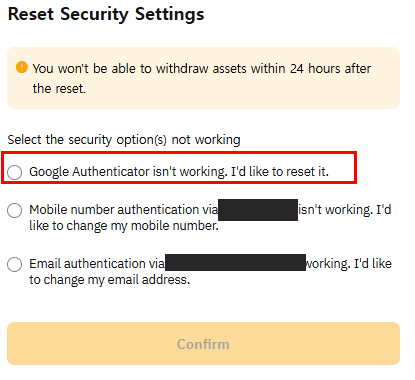Click the Confirm button

click(203, 343)
